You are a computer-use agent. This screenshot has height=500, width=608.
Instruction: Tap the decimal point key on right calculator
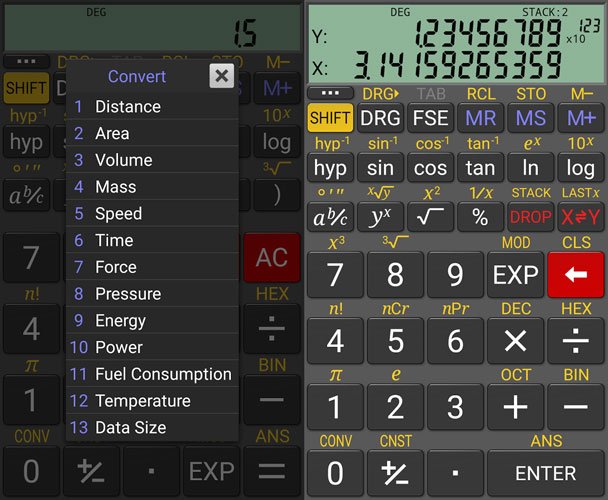455,473
